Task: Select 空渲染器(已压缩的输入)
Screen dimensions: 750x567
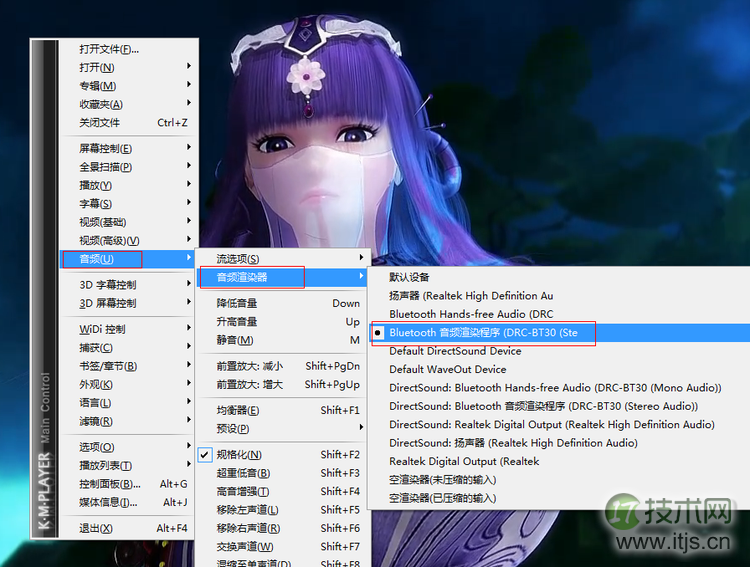Action: pyautogui.click(x=560, y=498)
